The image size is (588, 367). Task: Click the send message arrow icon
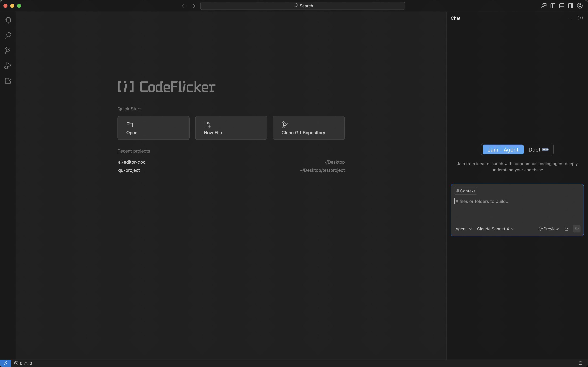[x=577, y=229]
